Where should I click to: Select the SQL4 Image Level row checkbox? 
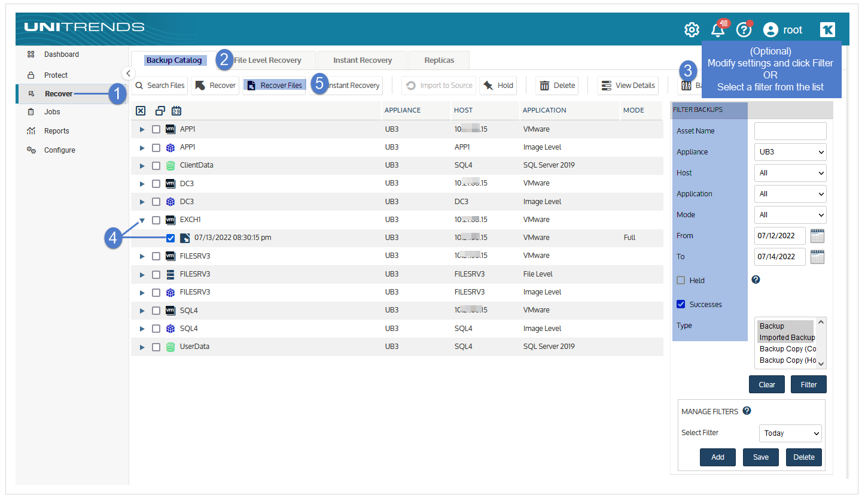(156, 329)
